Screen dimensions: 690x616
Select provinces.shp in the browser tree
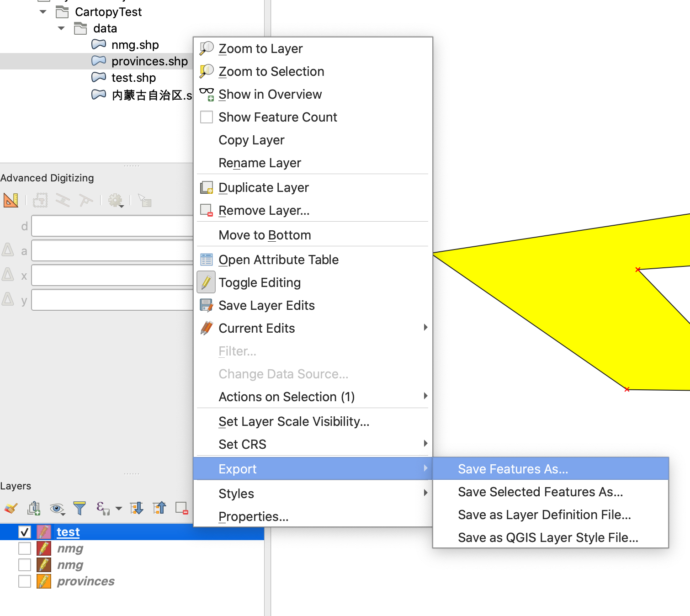tap(149, 61)
